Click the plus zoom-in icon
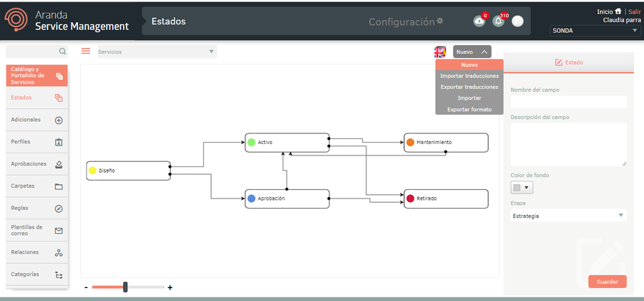The image size is (644, 301). click(x=170, y=287)
